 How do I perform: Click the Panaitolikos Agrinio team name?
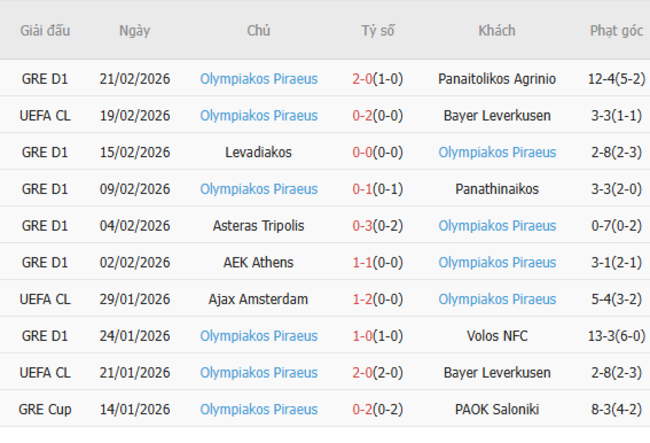[x=497, y=78]
